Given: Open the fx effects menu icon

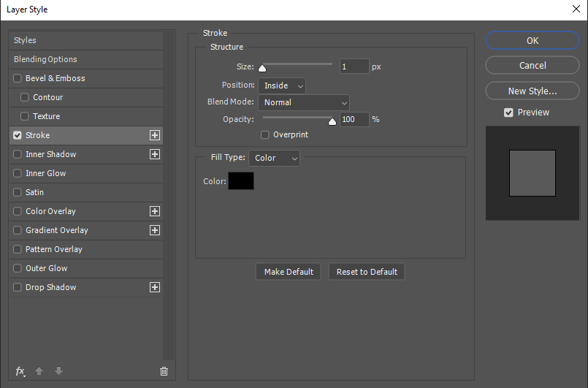Looking at the screenshot, I should [x=20, y=371].
